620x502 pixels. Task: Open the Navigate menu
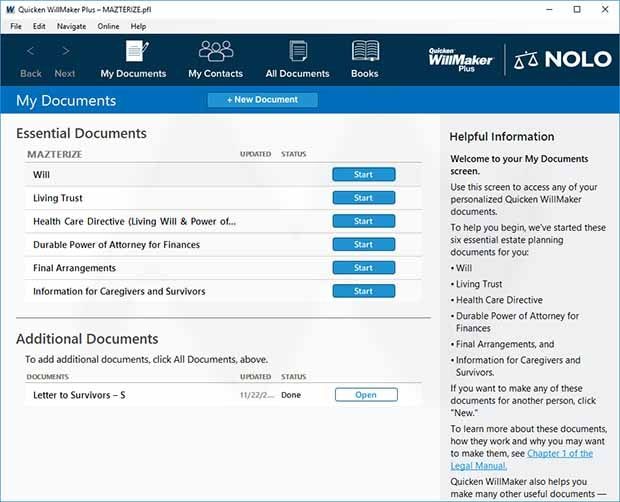pyautogui.click(x=72, y=26)
